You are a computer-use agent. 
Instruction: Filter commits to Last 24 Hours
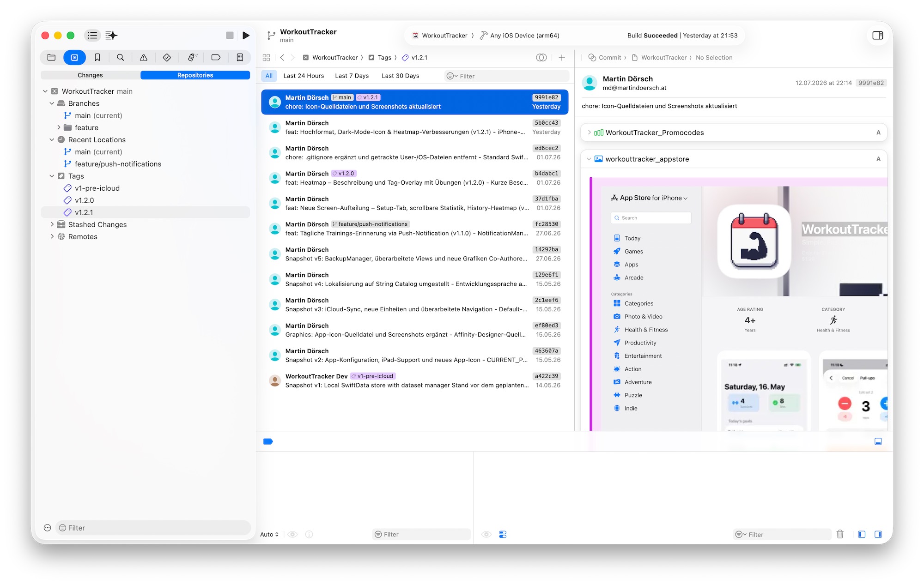(304, 76)
